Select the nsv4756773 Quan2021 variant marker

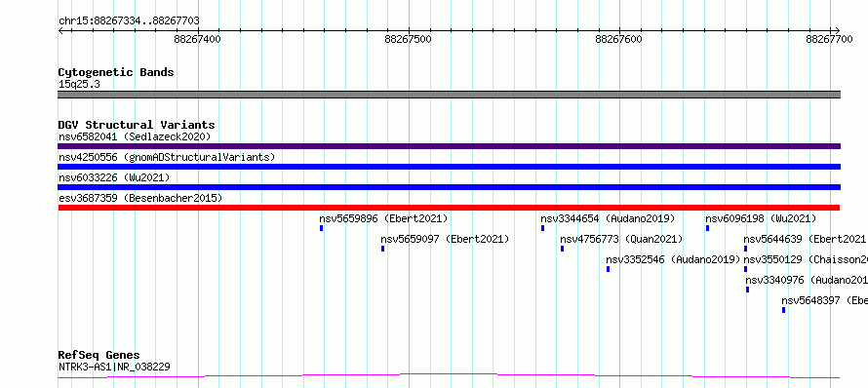tap(562, 249)
